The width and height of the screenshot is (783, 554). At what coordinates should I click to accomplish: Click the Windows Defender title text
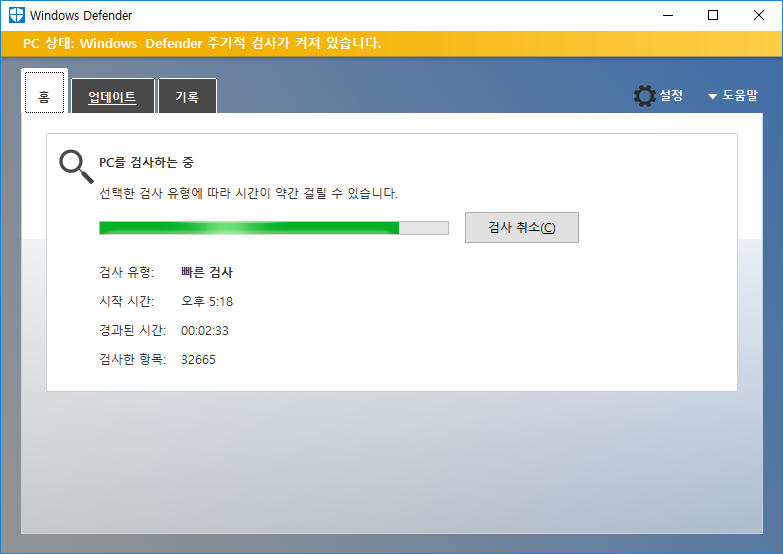point(81,15)
